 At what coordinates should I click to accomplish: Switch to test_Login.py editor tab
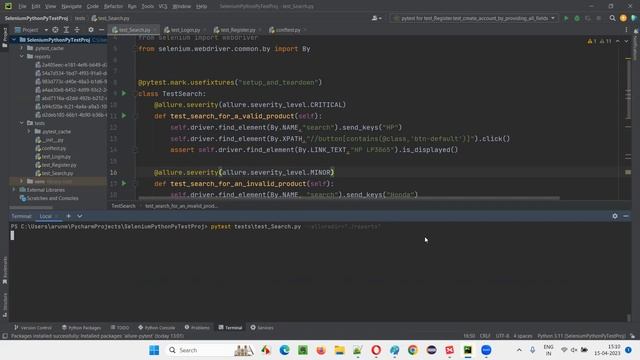coord(185,30)
